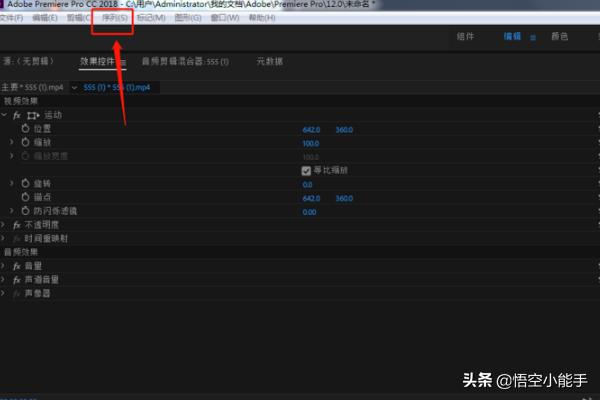Toggle animation stopwatch for 旋转
The height and width of the screenshot is (400, 600).
25,183
